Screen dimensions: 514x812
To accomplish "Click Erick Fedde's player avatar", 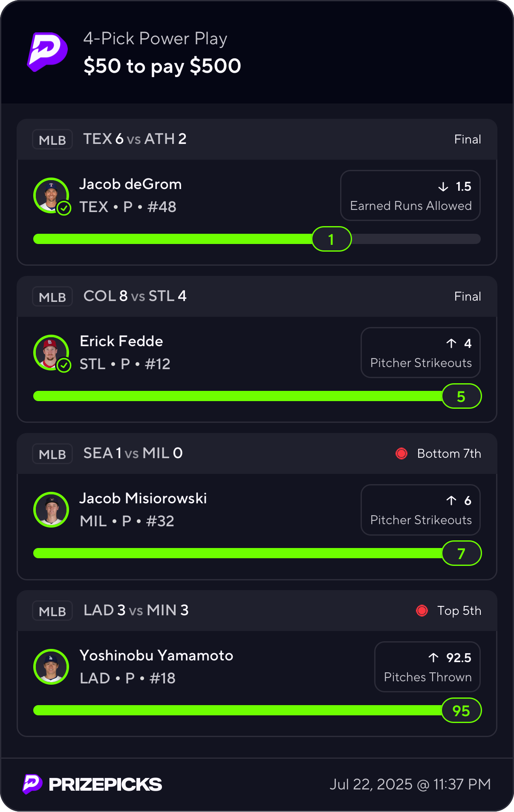I will (51, 353).
